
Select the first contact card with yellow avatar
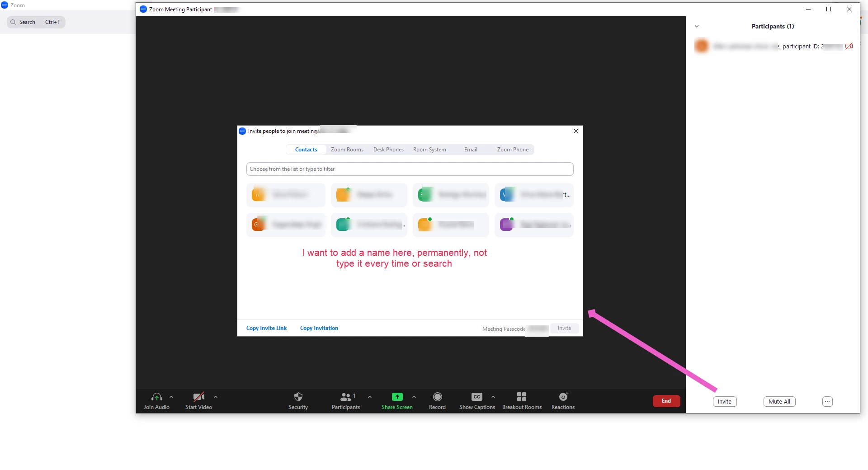click(286, 195)
